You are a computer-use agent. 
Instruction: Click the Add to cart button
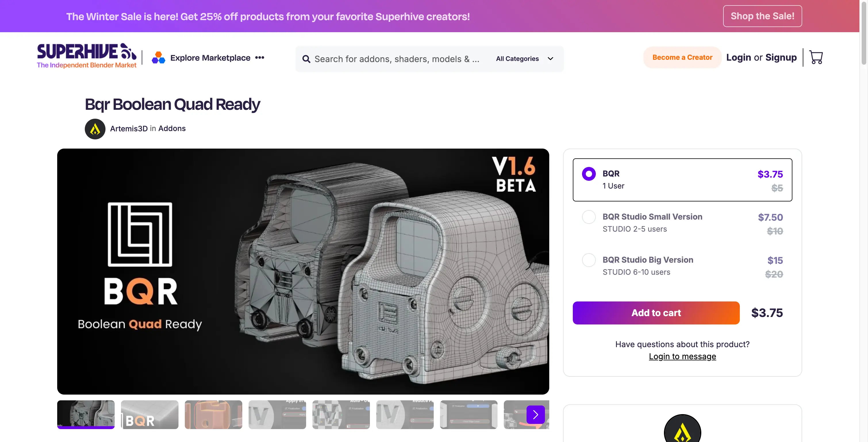656,313
